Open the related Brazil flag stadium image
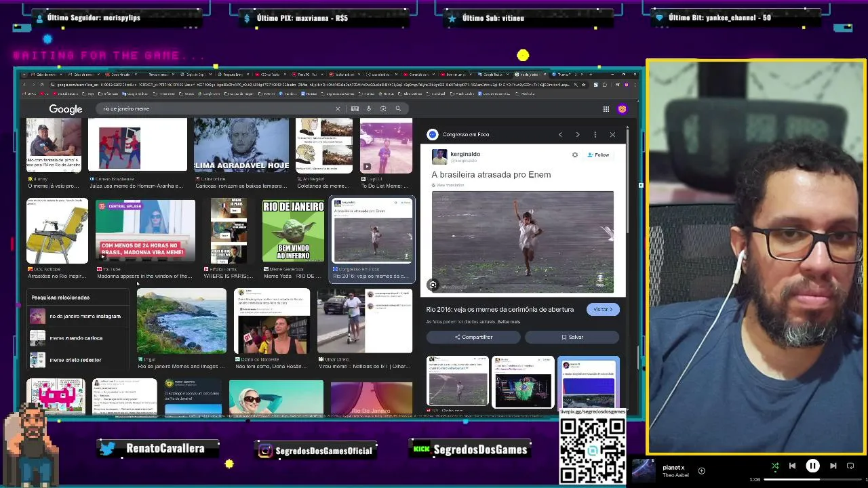 click(x=523, y=382)
